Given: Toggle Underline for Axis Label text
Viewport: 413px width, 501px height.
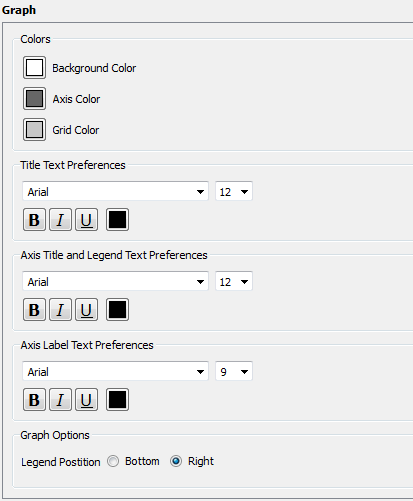Looking at the screenshot, I should (86, 399).
